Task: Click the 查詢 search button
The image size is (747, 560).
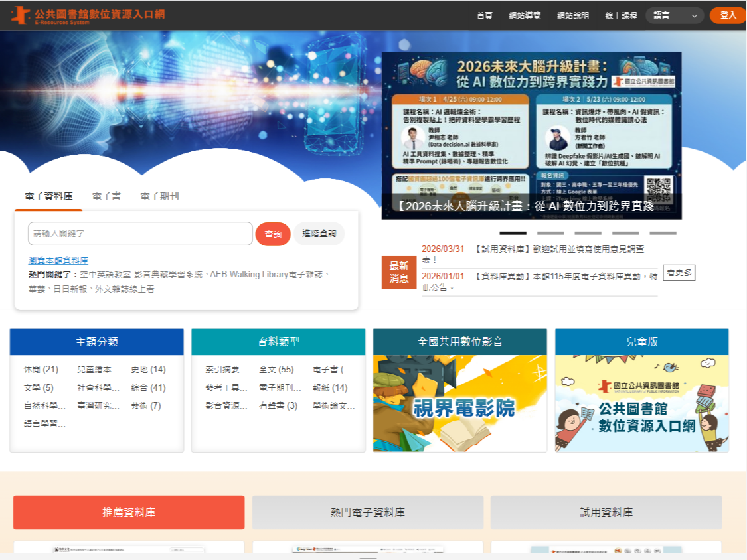Action: 272,233
